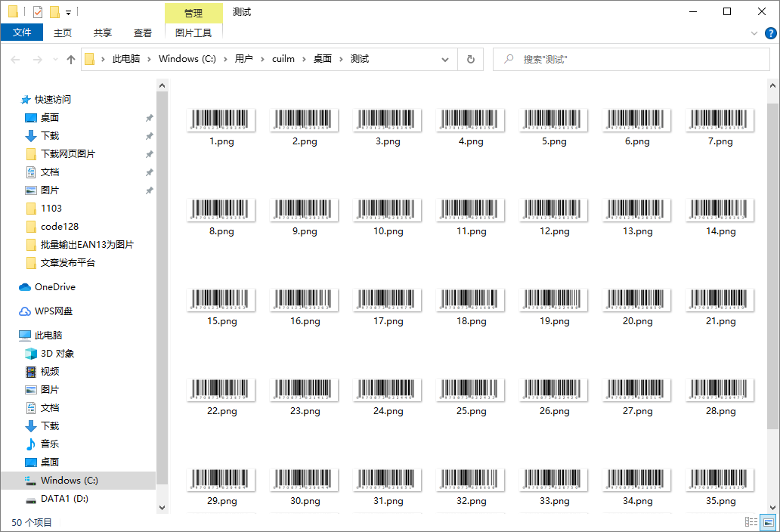
Task: Expand the Windows (C:) chevron in address bar
Action: click(x=225, y=59)
